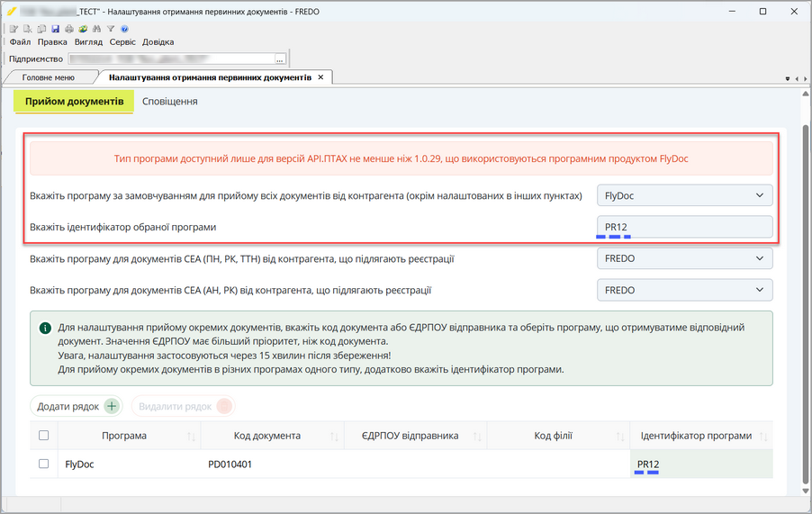Click the delete document toolbar icon

[x=27, y=29]
